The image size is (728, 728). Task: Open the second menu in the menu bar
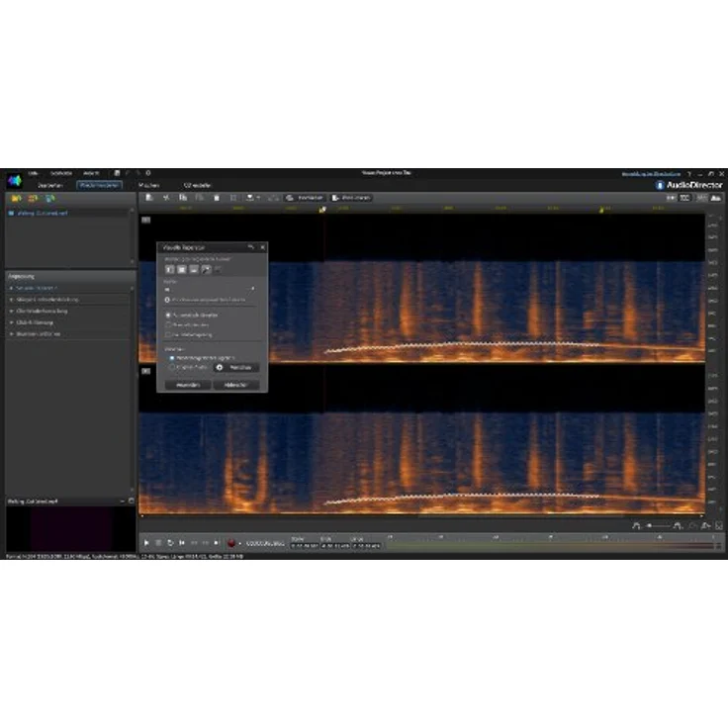pos(61,173)
